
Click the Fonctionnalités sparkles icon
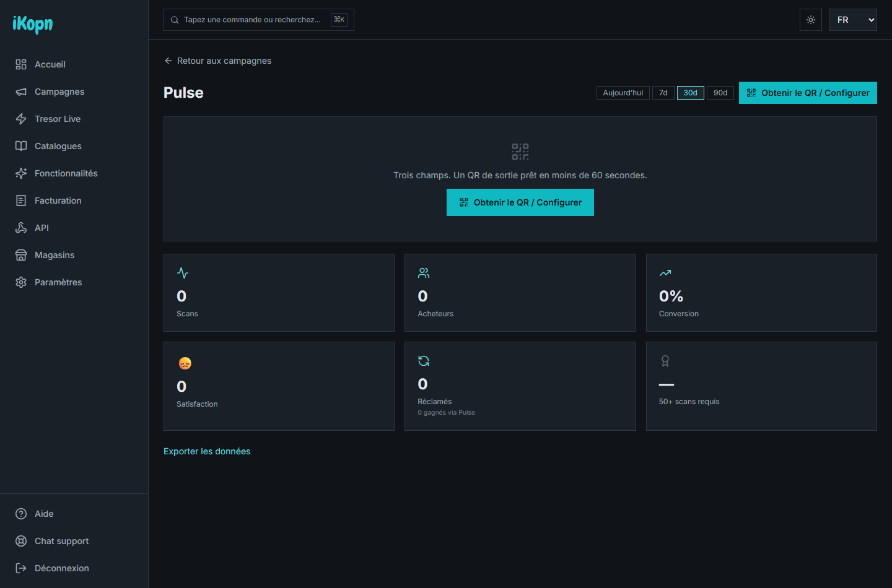coord(21,173)
